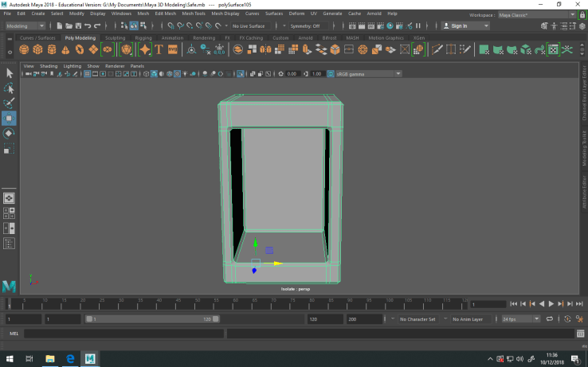Viewport: 588px width, 367px height.
Task: Open the Modeling menu set dropdown
Action: point(25,25)
